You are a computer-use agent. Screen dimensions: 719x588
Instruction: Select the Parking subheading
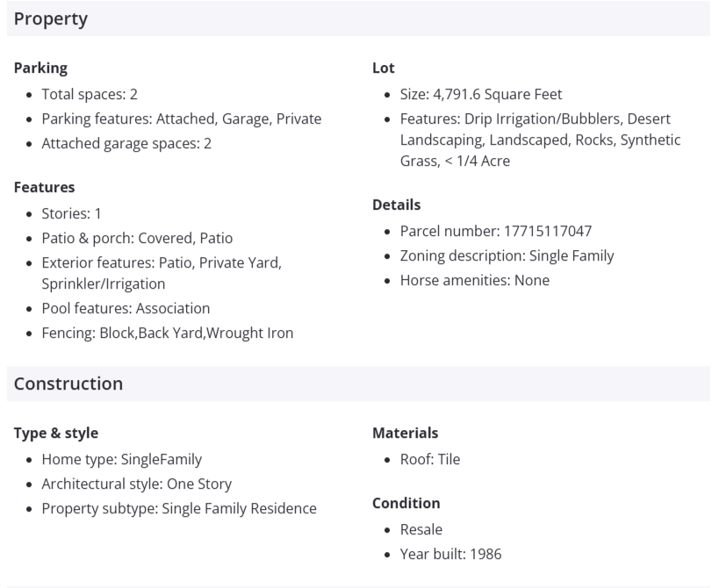(x=40, y=68)
